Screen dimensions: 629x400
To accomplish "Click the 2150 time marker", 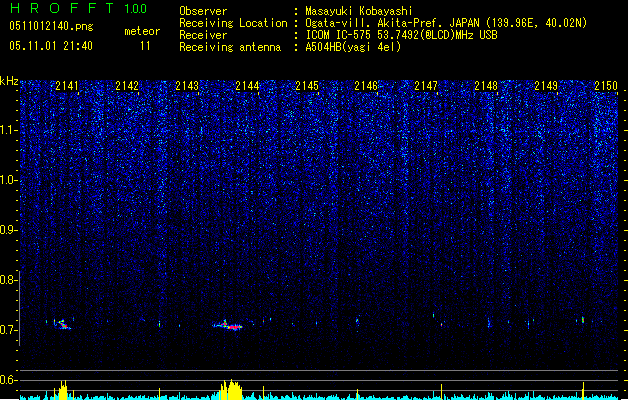I will (x=606, y=86).
